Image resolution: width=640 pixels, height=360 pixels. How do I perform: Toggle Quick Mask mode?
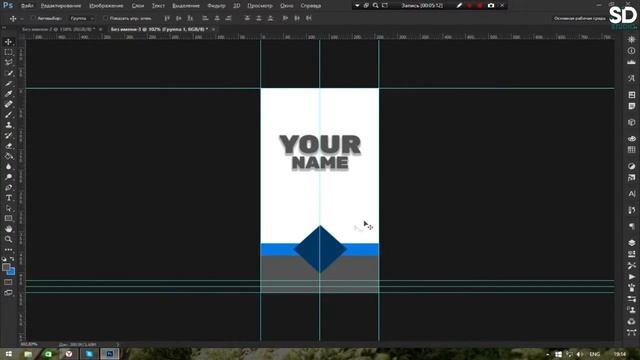[x=9, y=282]
